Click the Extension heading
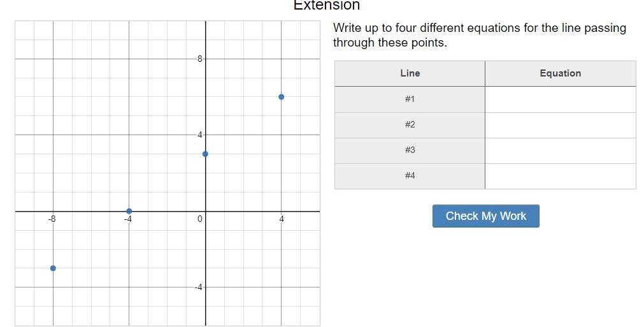The height and width of the screenshot is (327, 644). pos(326,6)
